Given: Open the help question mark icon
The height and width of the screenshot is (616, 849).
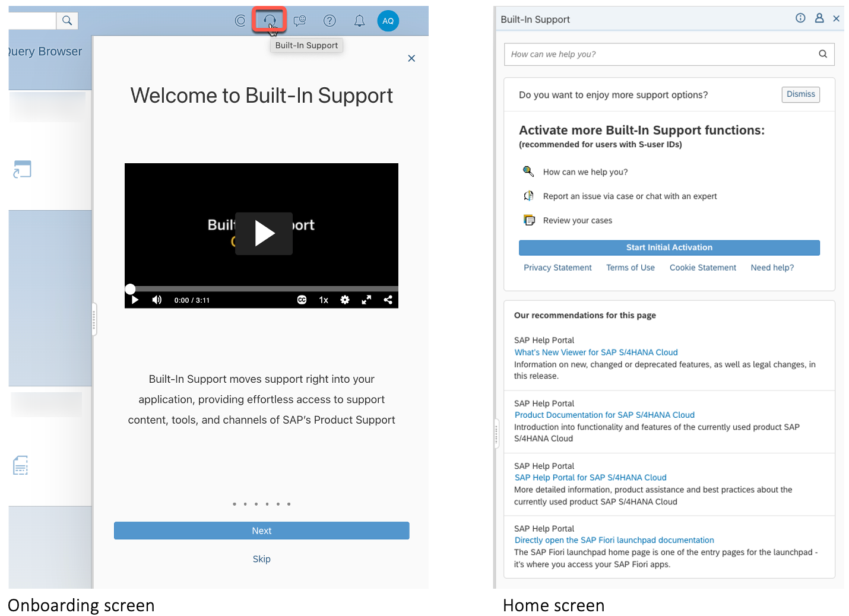Looking at the screenshot, I should pos(330,21).
